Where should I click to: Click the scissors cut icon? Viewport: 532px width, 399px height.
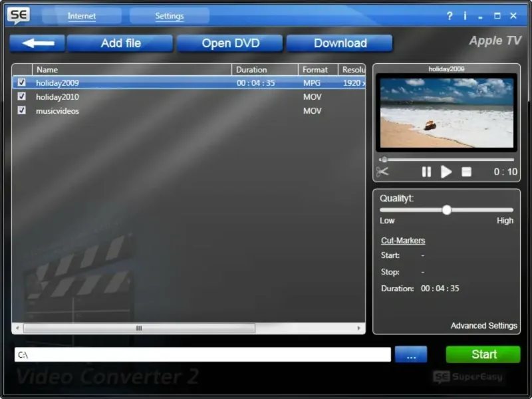coord(382,172)
